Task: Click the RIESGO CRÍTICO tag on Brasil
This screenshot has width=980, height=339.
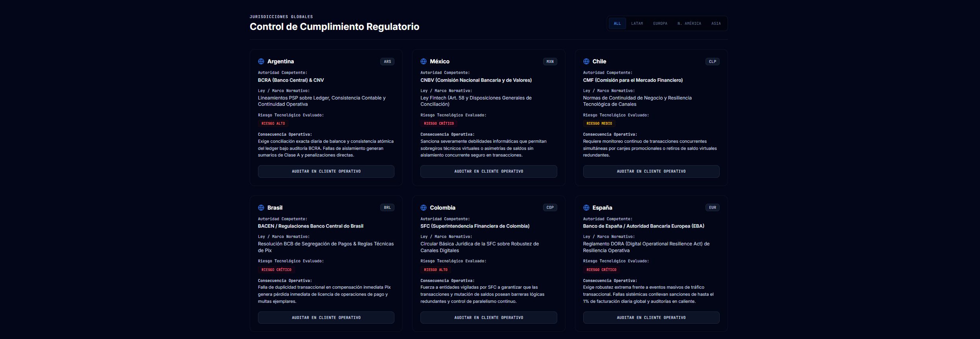Action: click(276, 270)
